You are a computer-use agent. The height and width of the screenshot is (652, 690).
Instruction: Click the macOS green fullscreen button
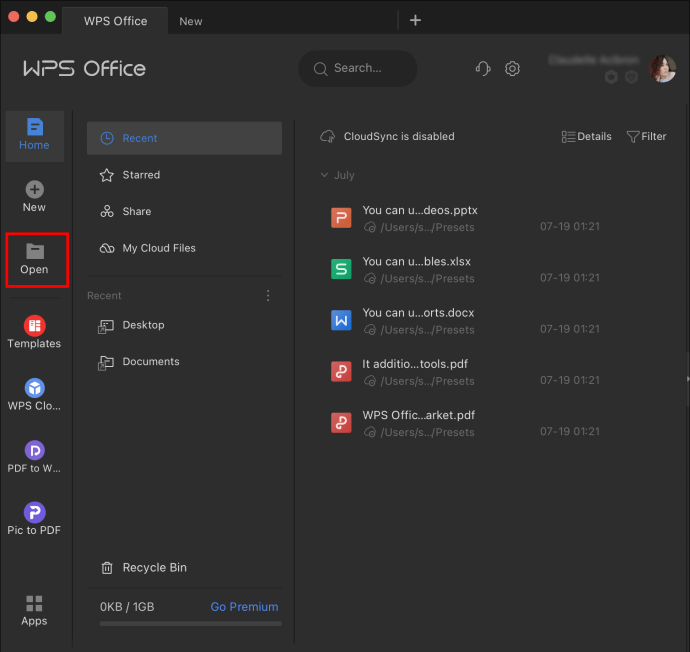(51, 17)
